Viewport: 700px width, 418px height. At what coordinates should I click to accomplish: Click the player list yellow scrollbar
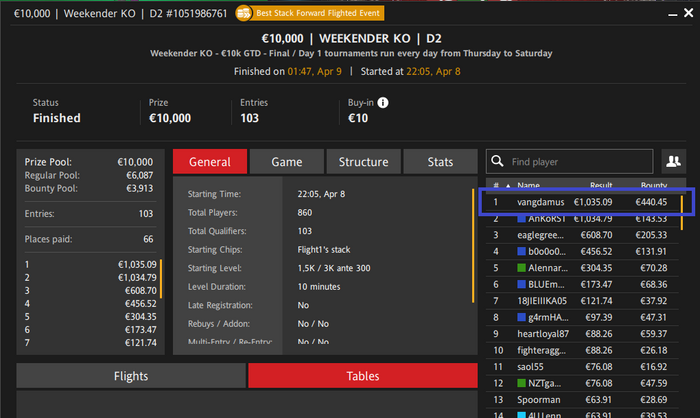pyautogui.click(x=682, y=212)
